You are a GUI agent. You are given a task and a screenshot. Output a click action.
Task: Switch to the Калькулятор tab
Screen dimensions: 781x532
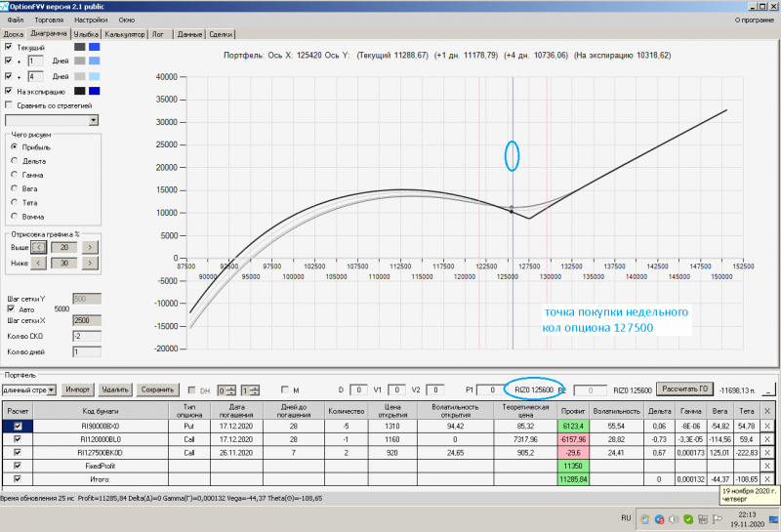125,34
